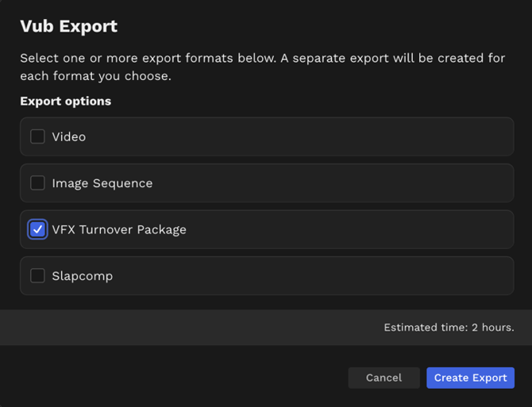This screenshot has height=407, width=532.
Task: Click the "Video" option label text
Action: tap(69, 136)
